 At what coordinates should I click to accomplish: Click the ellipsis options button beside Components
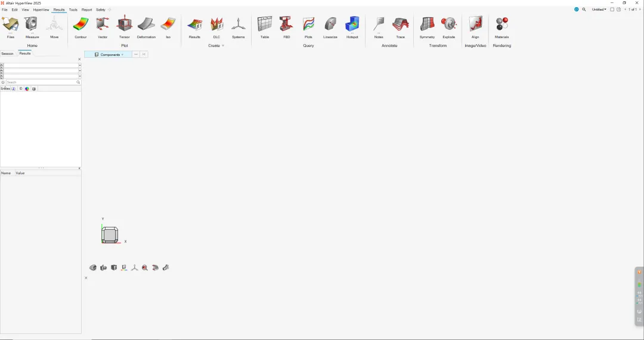(136, 55)
